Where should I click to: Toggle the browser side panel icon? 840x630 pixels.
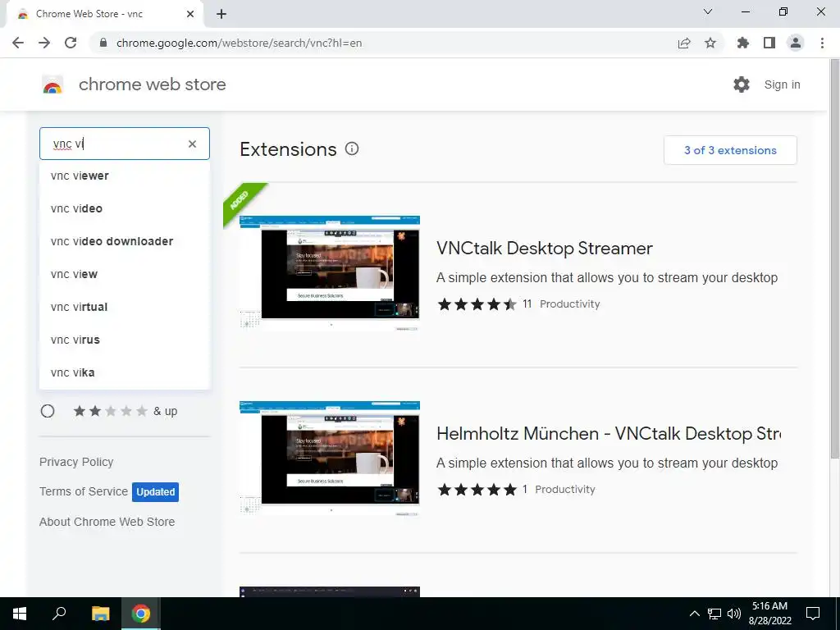click(x=769, y=43)
